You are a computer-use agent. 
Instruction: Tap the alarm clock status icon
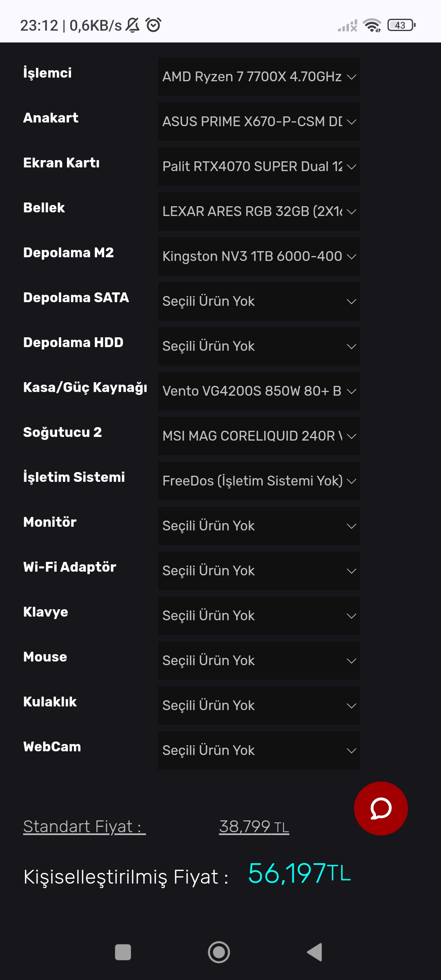coord(154,25)
